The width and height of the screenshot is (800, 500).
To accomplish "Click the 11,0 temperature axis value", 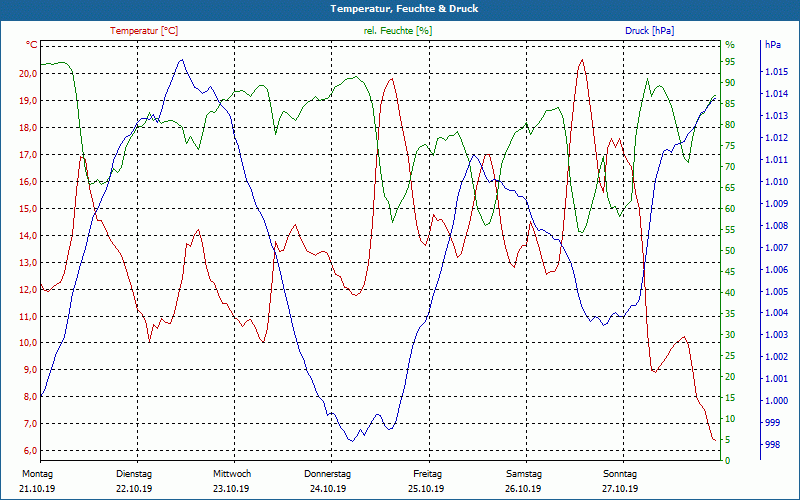I will pos(28,316).
